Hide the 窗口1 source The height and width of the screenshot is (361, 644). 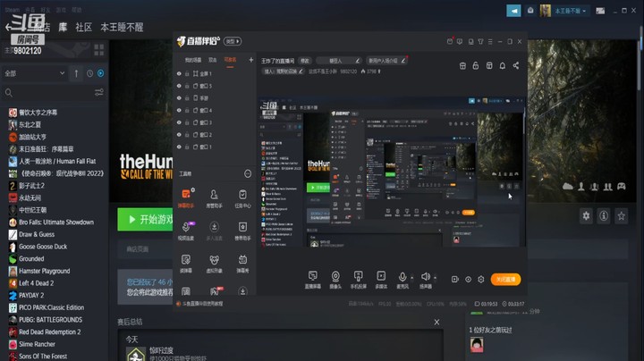pyautogui.click(x=179, y=147)
